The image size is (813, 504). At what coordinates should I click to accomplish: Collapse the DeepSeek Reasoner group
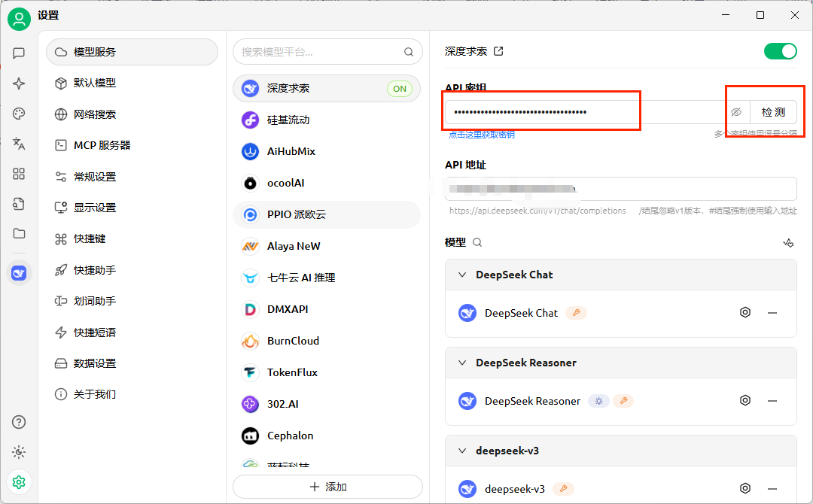click(462, 363)
